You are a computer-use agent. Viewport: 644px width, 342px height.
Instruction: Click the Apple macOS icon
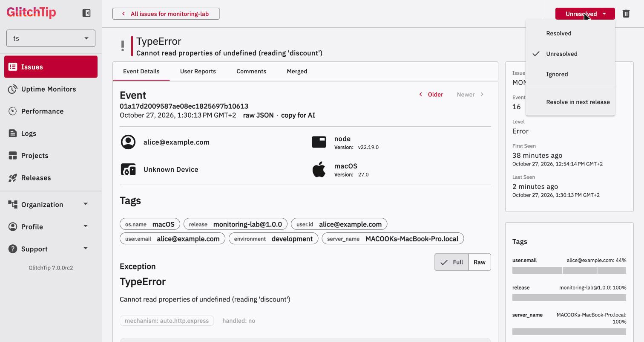point(319,169)
